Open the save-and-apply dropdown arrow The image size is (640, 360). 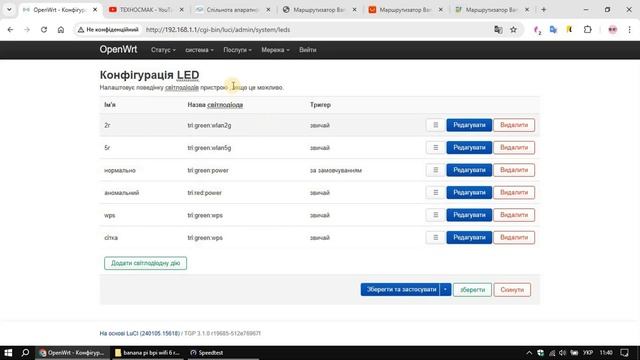[x=445, y=289]
